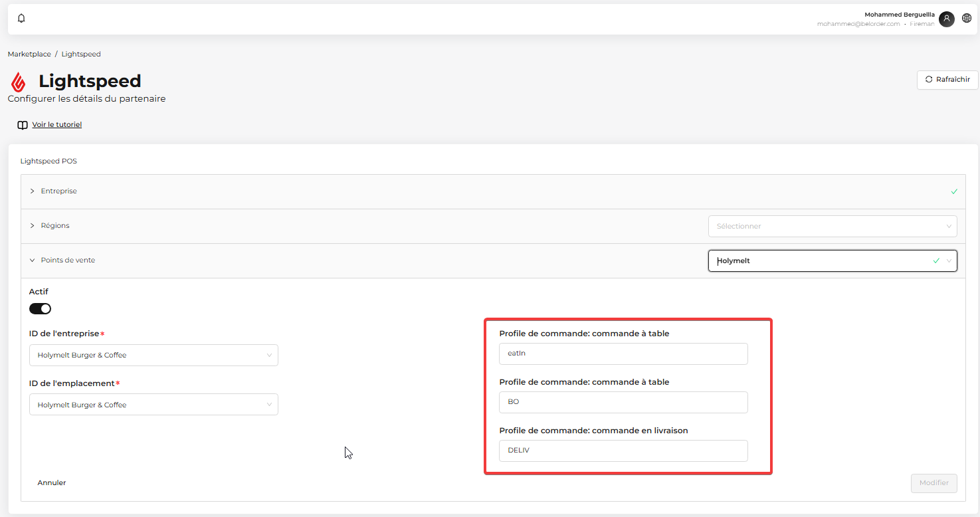Click the eatIn order profile field
Image resolution: width=980 pixels, height=517 pixels.
[x=623, y=354]
